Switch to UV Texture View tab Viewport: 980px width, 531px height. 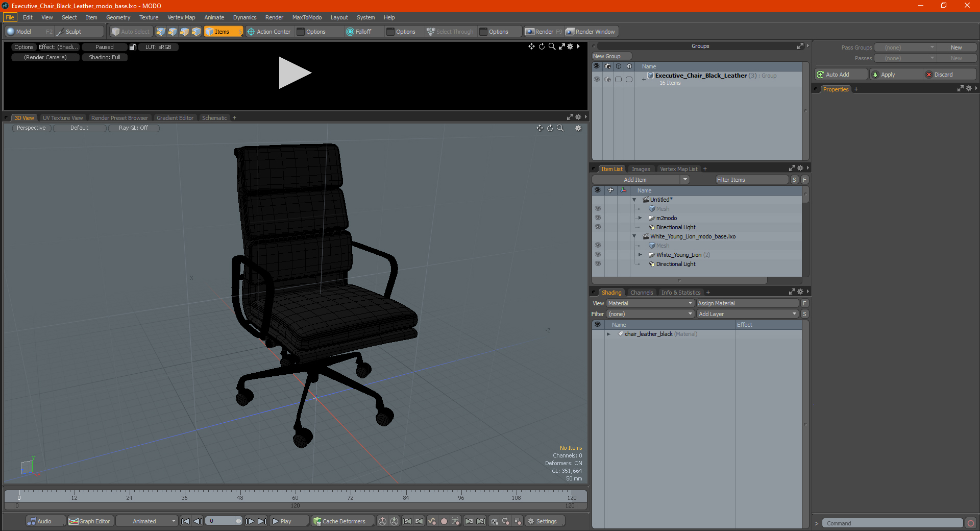(x=62, y=118)
